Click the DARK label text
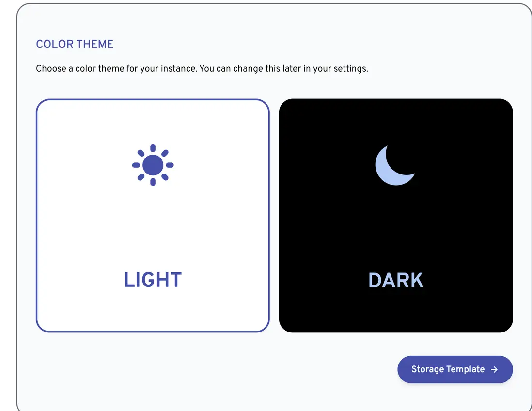 (396, 280)
